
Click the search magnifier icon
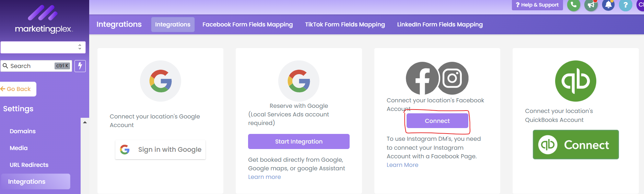(x=5, y=66)
